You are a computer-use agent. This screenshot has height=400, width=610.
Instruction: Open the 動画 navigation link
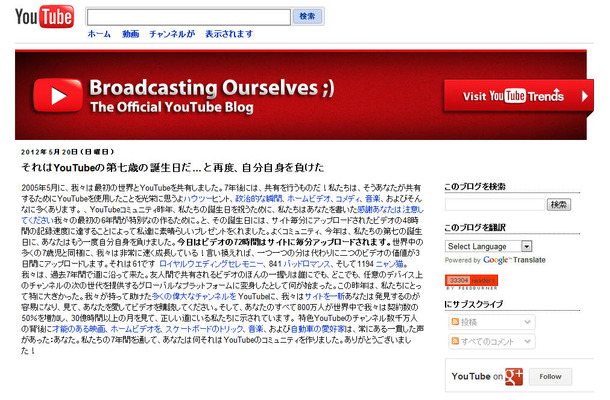click(130, 34)
